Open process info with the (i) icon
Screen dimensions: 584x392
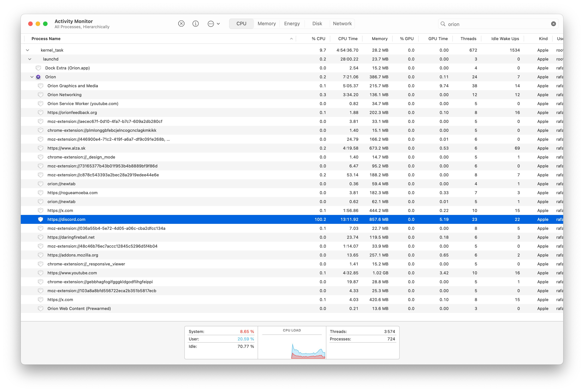(195, 24)
